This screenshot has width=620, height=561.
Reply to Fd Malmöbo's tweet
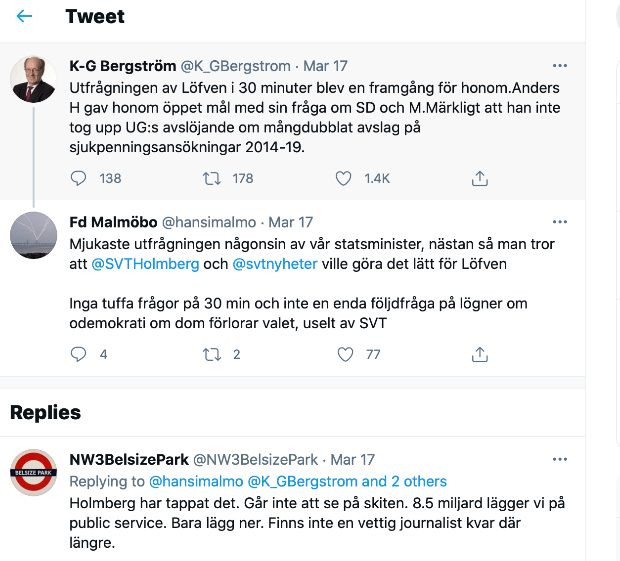80,354
